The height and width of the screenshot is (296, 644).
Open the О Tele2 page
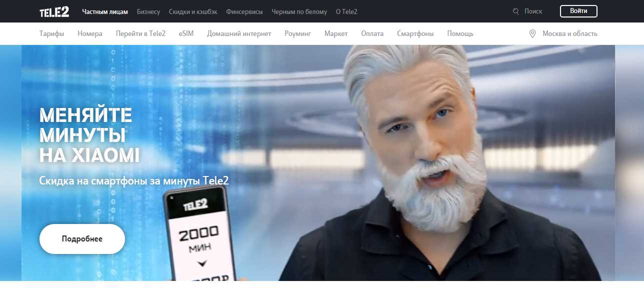[346, 11]
